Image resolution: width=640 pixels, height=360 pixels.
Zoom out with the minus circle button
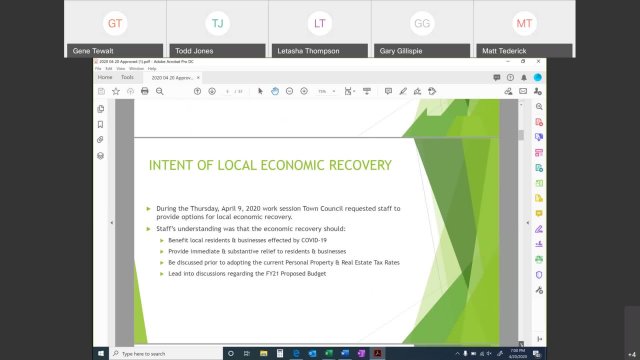(x=289, y=91)
